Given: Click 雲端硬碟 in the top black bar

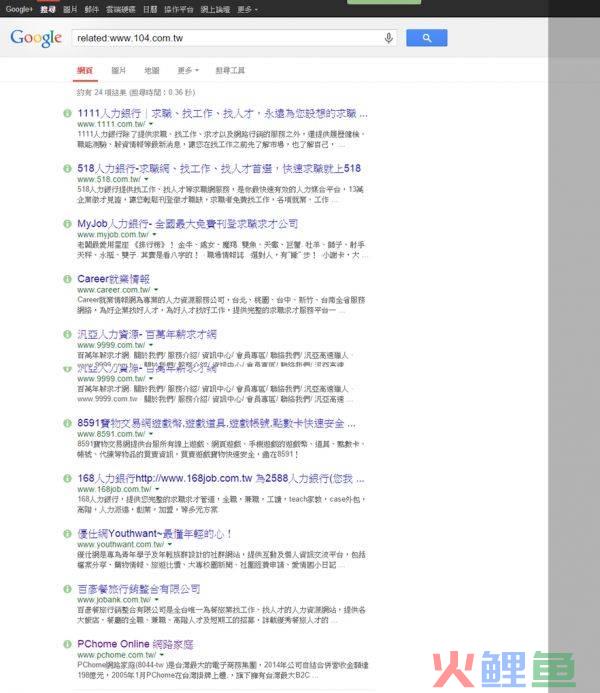Looking at the screenshot, I should point(121,9).
